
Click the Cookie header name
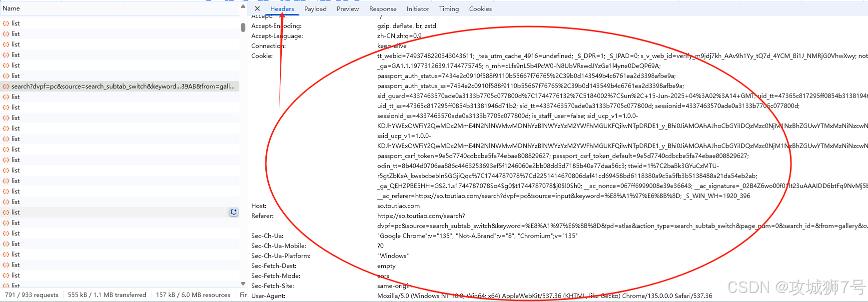262,56
